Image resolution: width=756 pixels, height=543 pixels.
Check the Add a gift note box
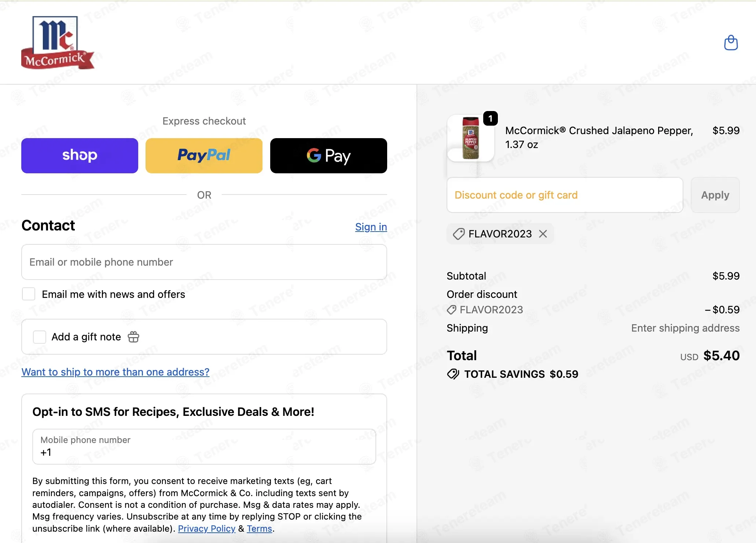(40, 337)
